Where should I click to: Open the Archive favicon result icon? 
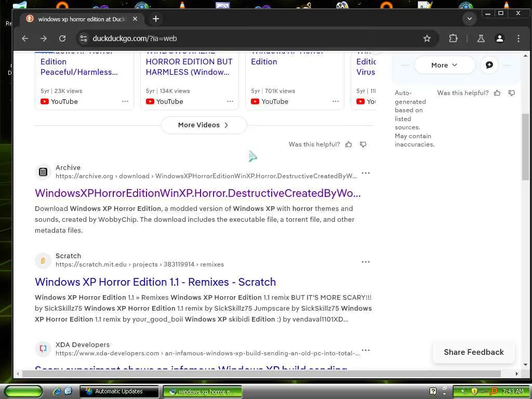pyautogui.click(x=43, y=172)
